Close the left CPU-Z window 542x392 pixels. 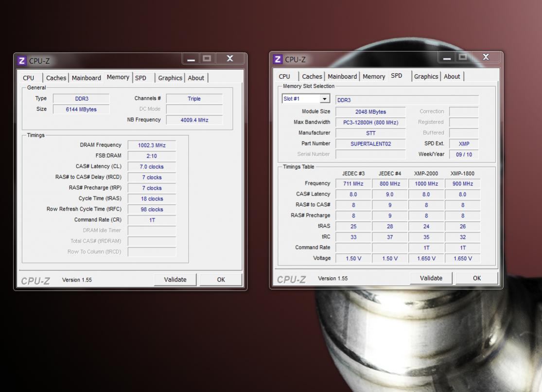click(x=230, y=58)
